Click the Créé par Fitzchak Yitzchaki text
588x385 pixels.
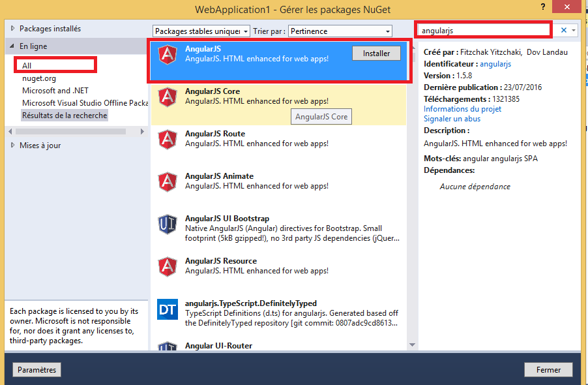(x=495, y=52)
